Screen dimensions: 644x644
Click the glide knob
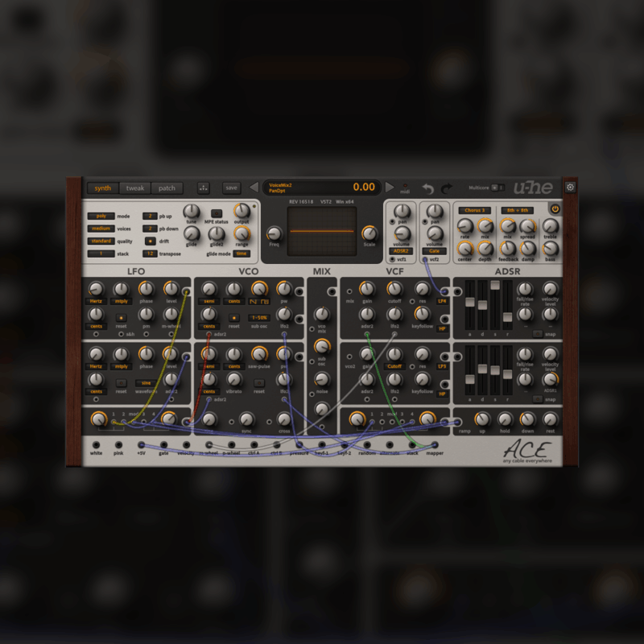192,233
